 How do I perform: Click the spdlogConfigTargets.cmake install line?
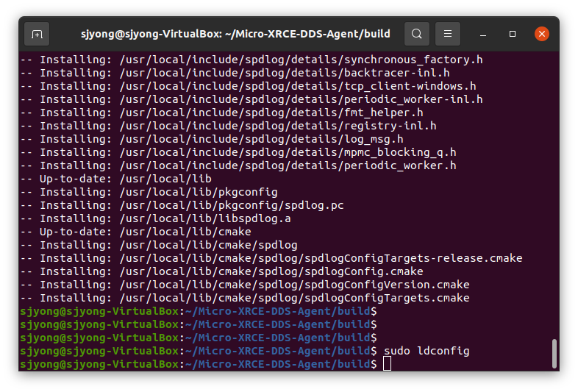245,299
